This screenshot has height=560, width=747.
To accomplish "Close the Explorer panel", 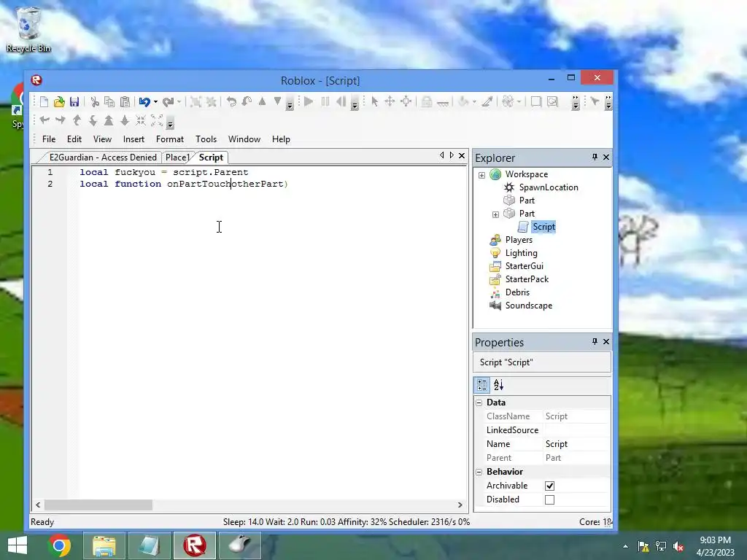I will pos(606,157).
